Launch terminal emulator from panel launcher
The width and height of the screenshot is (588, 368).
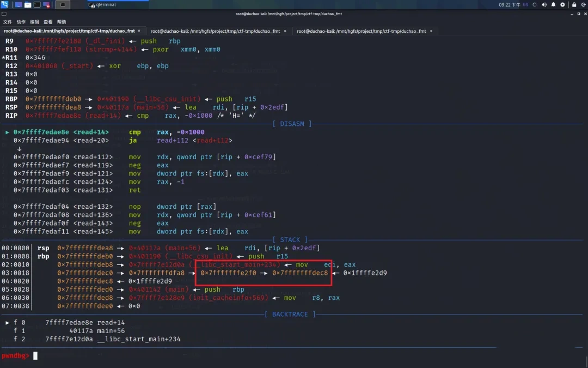pos(37,4)
